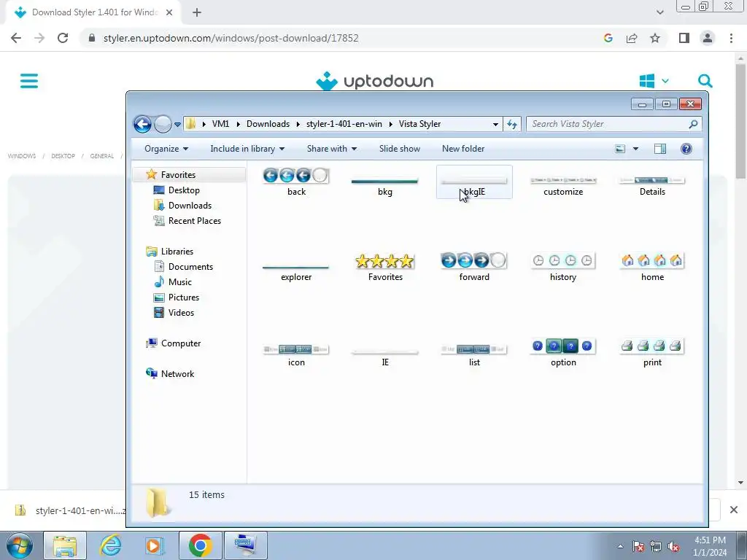Open view options dropdown arrow
The height and width of the screenshot is (560, 747).
635,149
